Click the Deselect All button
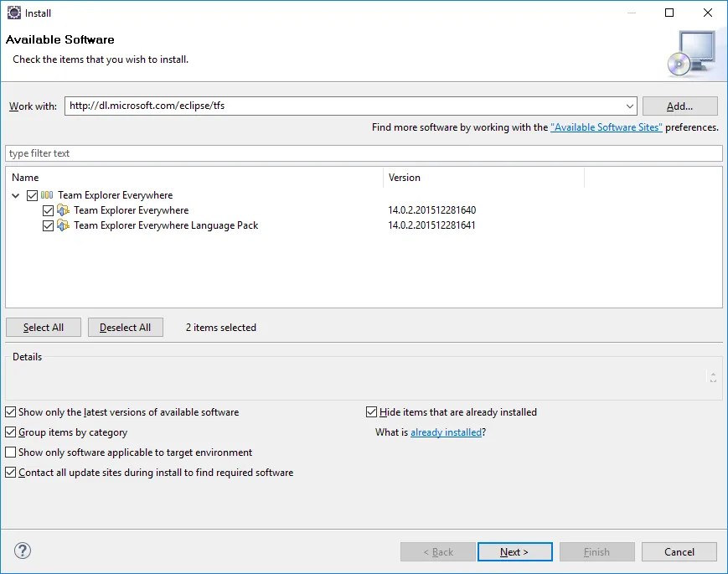Viewport: 728px width, 574px height. click(126, 328)
